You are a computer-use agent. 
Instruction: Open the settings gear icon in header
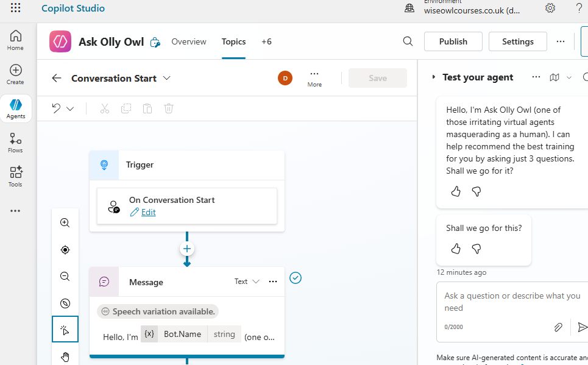pyautogui.click(x=550, y=8)
